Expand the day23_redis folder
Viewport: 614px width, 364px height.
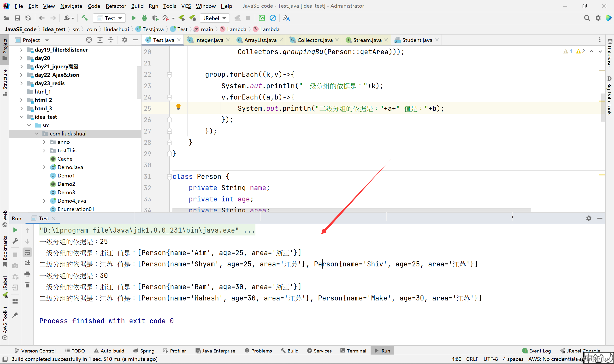(21, 83)
